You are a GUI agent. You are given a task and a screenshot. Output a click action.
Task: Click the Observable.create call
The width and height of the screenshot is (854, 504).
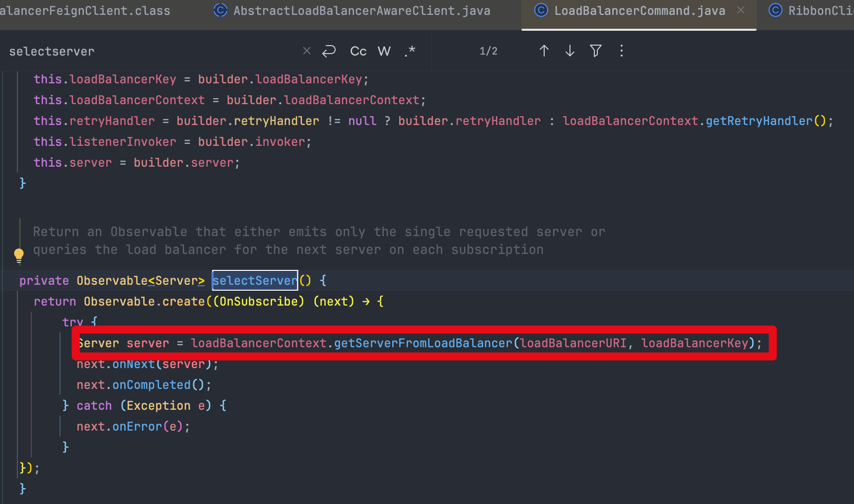pos(144,302)
